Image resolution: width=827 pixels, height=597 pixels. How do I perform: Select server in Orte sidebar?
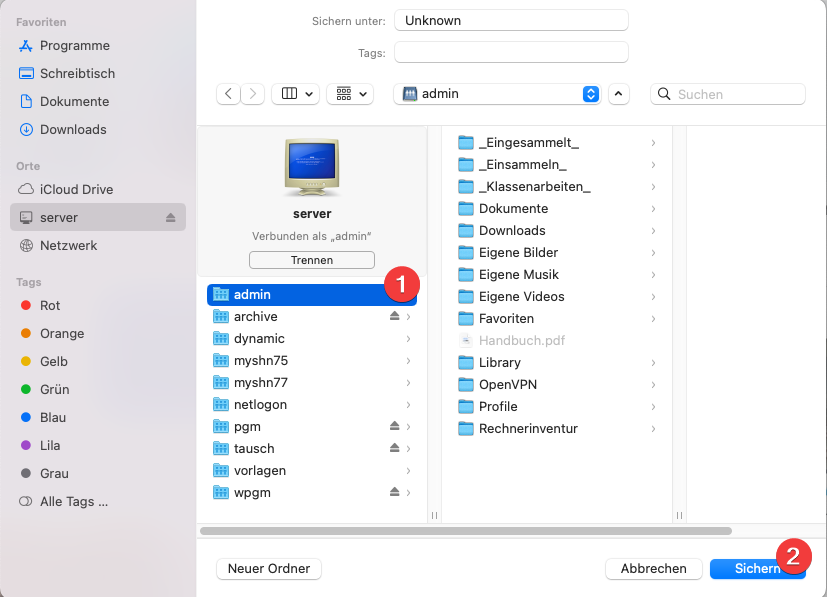[x=98, y=217]
